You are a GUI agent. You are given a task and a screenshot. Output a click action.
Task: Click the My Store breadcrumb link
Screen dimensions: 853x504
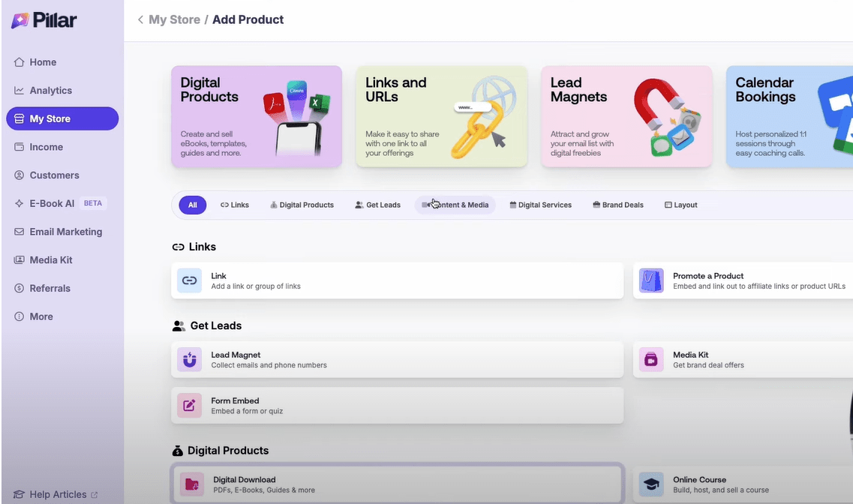tap(174, 19)
